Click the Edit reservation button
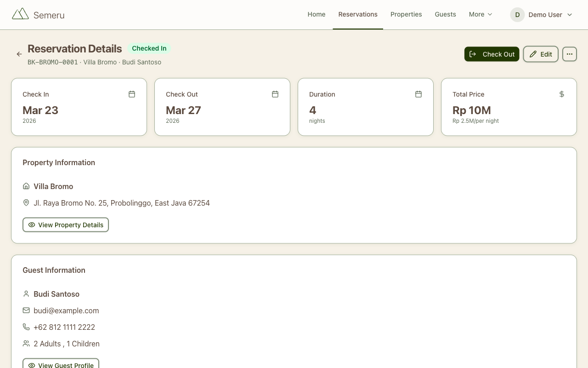The height and width of the screenshot is (368, 588). pyautogui.click(x=541, y=54)
